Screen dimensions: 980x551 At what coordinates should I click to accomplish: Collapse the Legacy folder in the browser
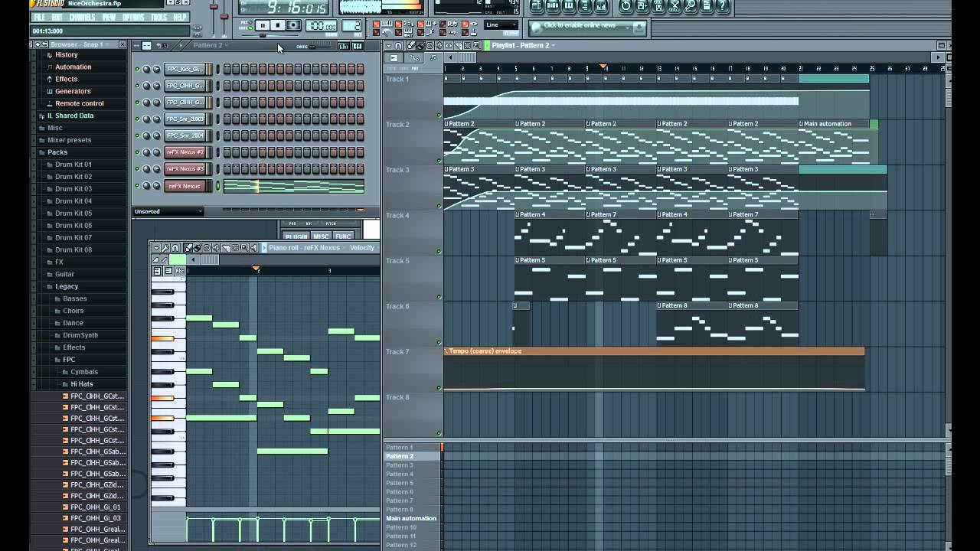[67, 286]
